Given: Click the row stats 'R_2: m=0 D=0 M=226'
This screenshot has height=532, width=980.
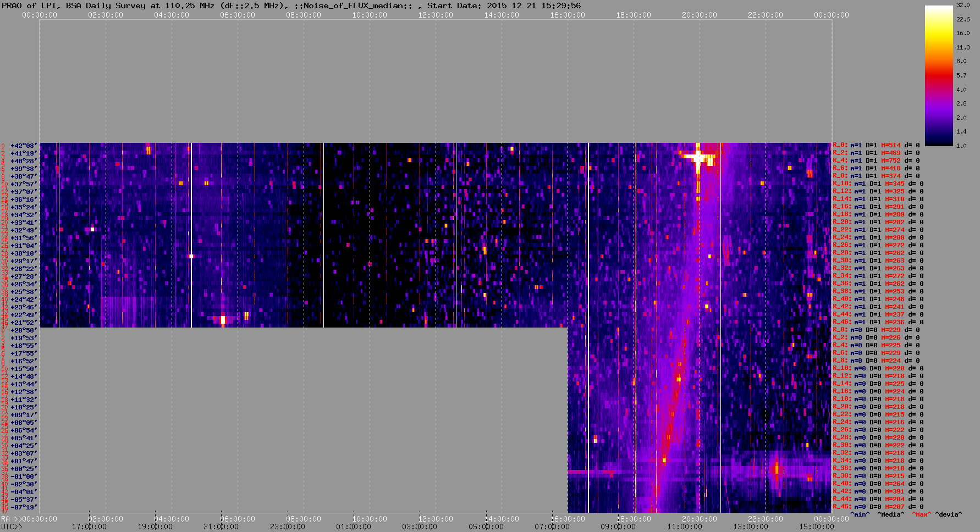Looking at the screenshot, I should pyautogui.click(x=867, y=338).
